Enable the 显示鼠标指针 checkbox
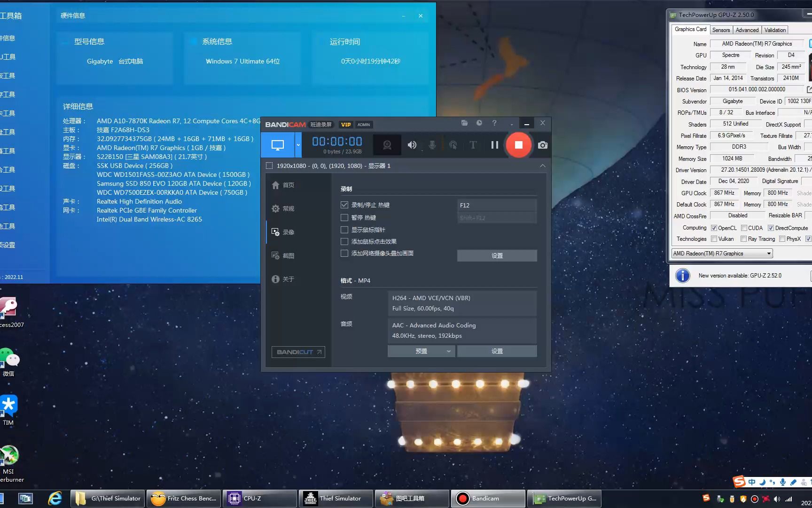This screenshot has width=812, height=508. point(344,230)
